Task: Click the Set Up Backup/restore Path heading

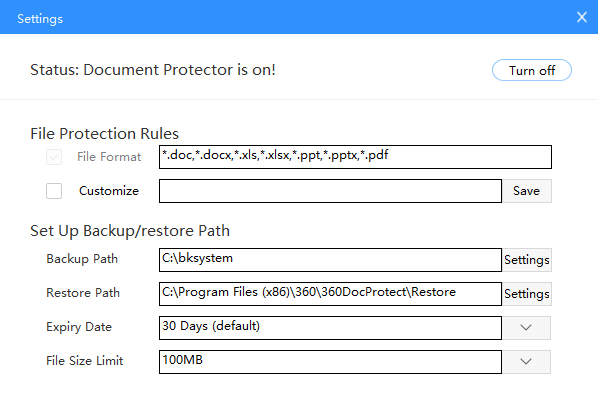Action: pos(130,231)
